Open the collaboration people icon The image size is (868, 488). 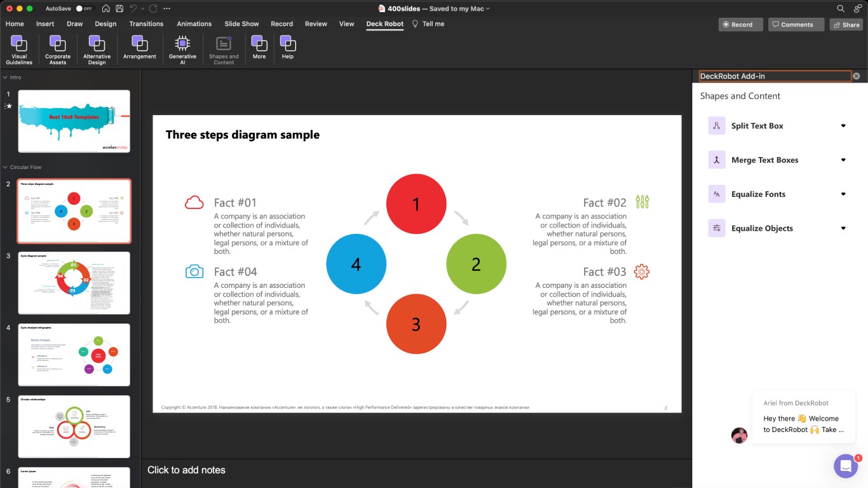858,8
